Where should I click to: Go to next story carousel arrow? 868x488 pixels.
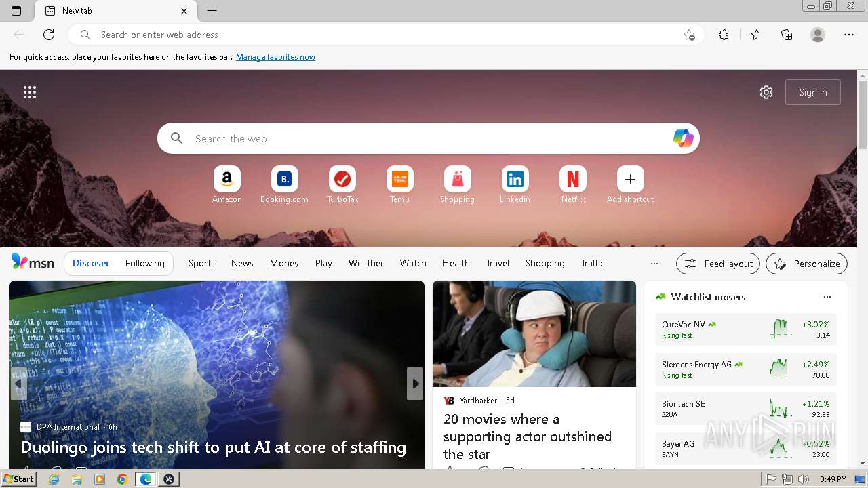pyautogui.click(x=415, y=384)
